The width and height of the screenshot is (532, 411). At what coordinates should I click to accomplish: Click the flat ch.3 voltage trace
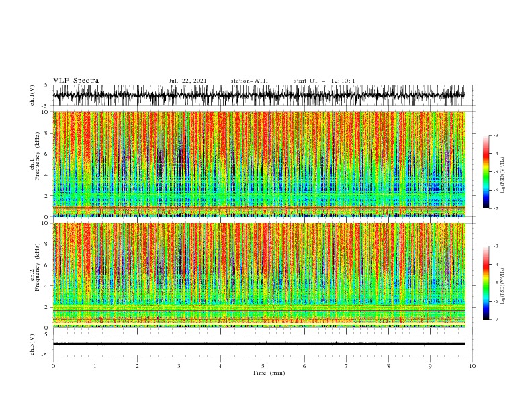point(259,344)
